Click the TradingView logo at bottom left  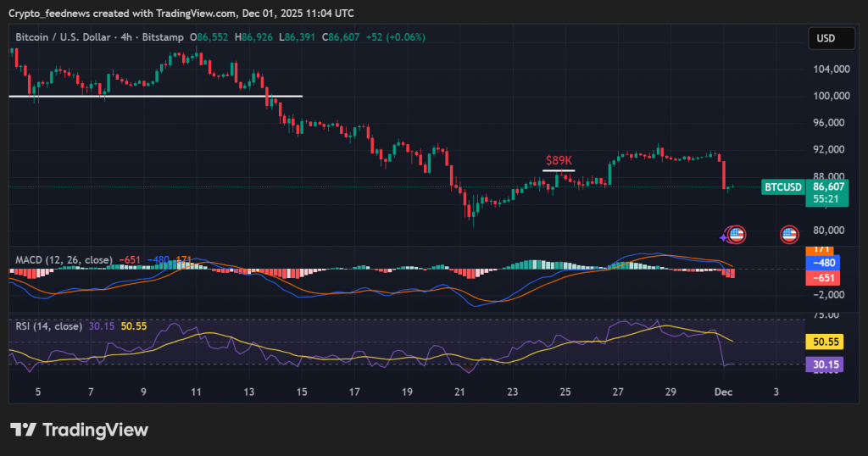point(79,430)
